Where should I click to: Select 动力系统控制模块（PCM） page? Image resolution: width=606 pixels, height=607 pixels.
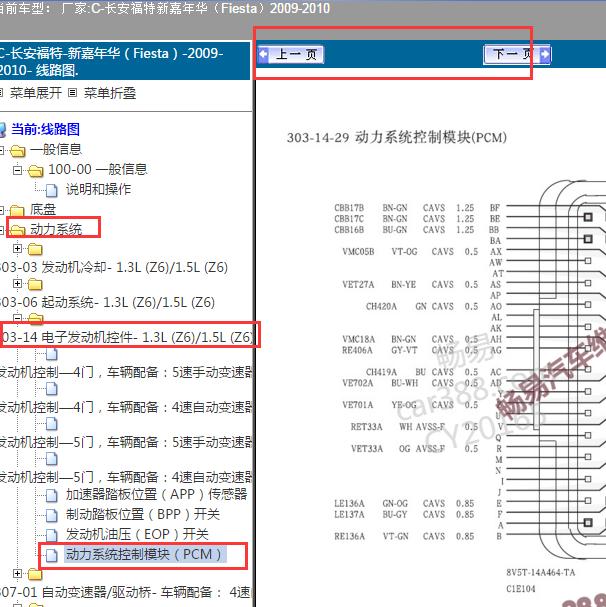145,554
